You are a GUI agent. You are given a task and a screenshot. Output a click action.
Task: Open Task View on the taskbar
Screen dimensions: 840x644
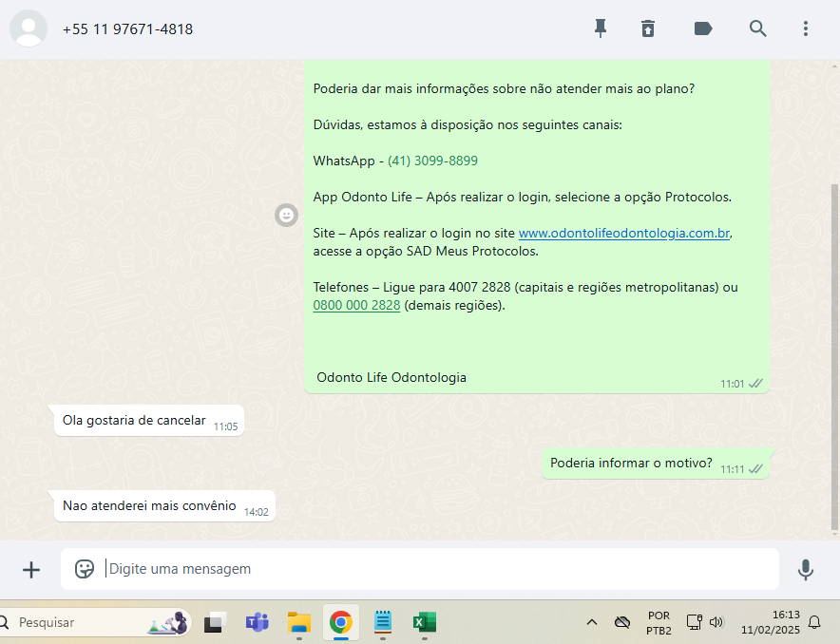click(215, 622)
